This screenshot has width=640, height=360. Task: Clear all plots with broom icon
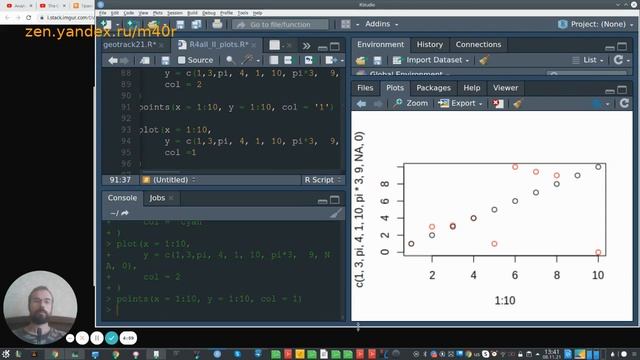518,104
